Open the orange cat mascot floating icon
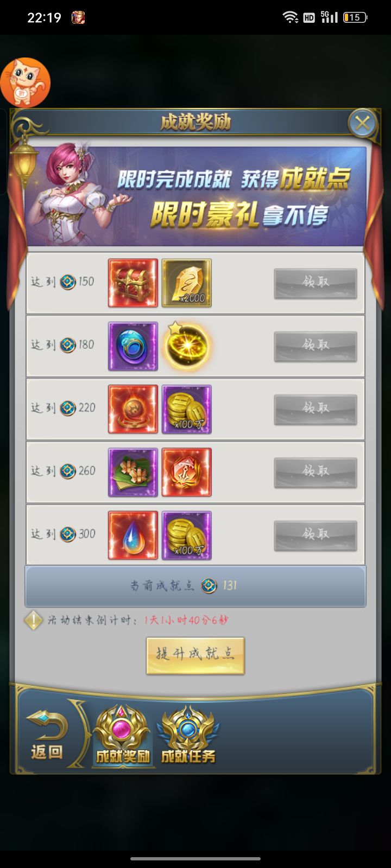Viewport: 391px width, 868px height. tap(25, 82)
